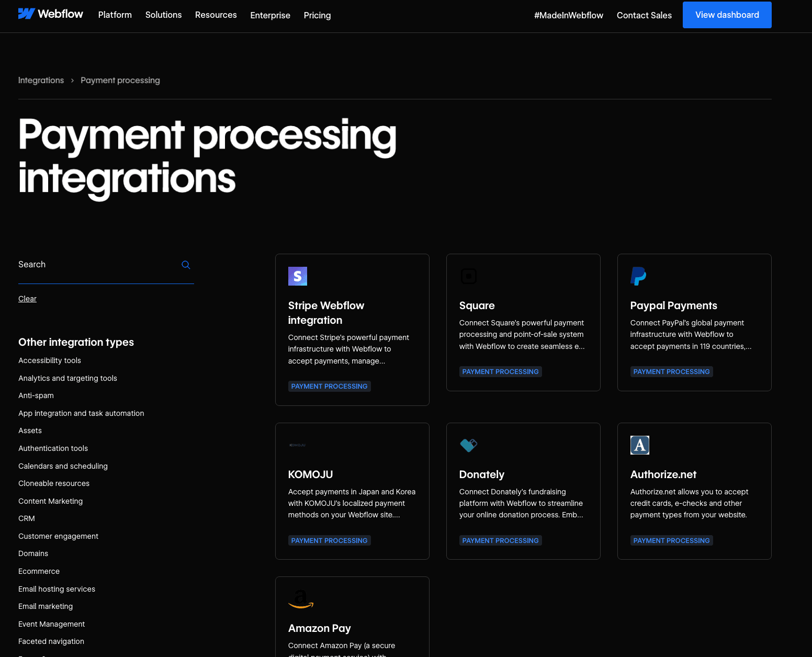Open Stripe Webflow integration title
The image size is (812, 657).
tap(326, 313)
